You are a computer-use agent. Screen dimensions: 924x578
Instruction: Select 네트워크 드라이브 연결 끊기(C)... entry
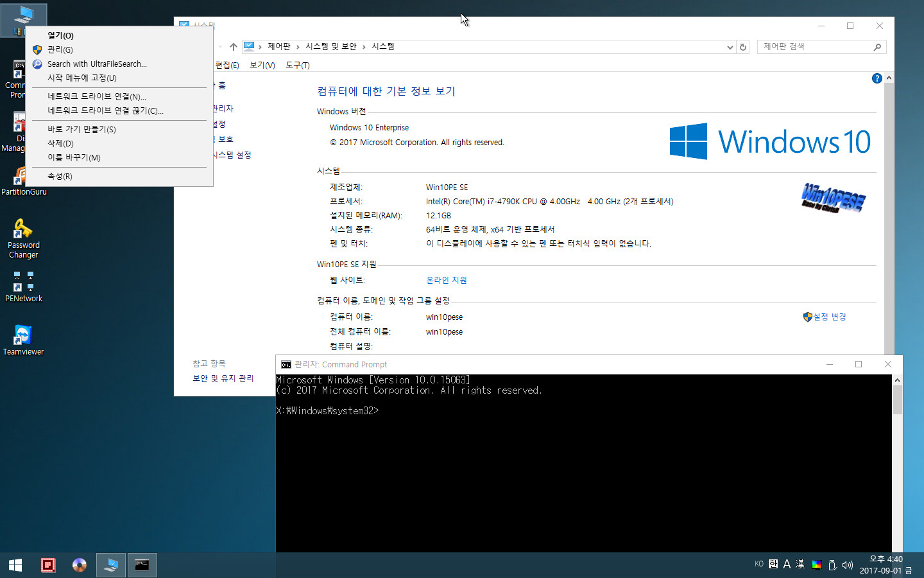pos(119,110)
